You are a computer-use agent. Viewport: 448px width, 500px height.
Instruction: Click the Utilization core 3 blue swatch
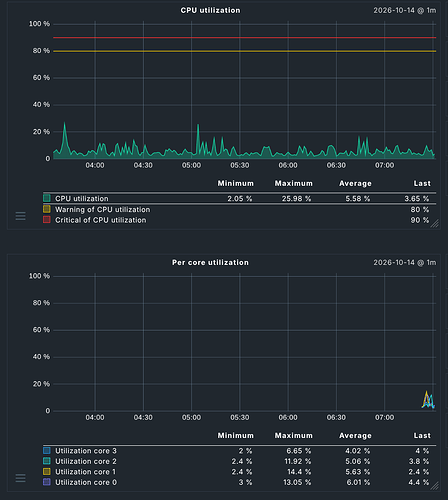(x=47, y=451)
